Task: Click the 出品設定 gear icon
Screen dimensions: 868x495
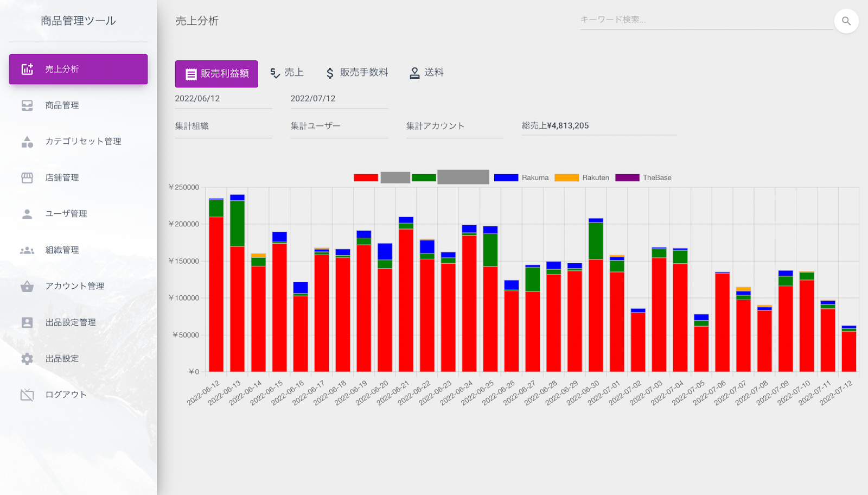Action: pos(27,359)
